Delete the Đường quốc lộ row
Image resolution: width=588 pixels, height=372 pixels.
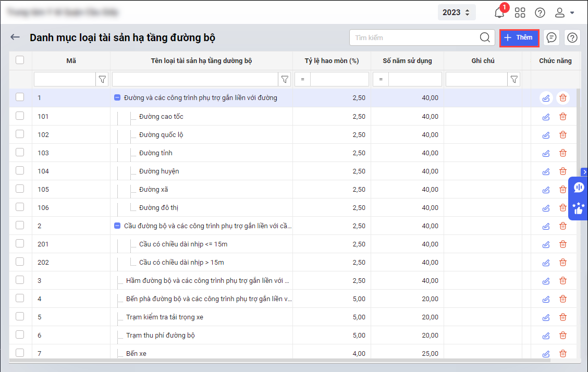point(563,135)
